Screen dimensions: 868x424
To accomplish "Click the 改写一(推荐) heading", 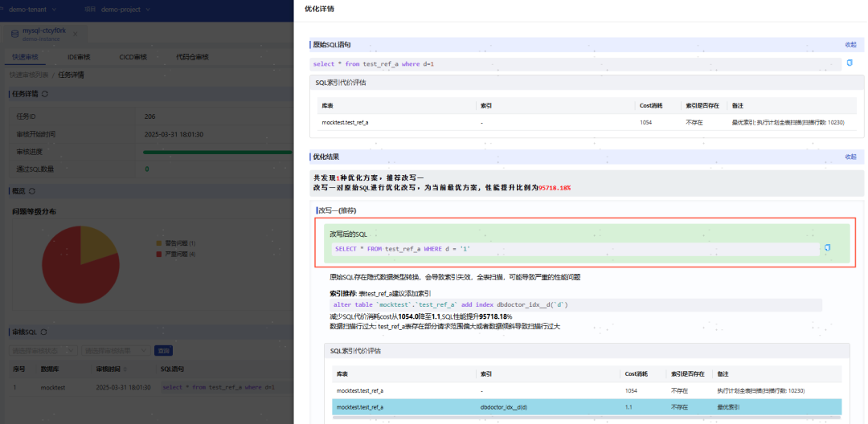I will [337, 210].
